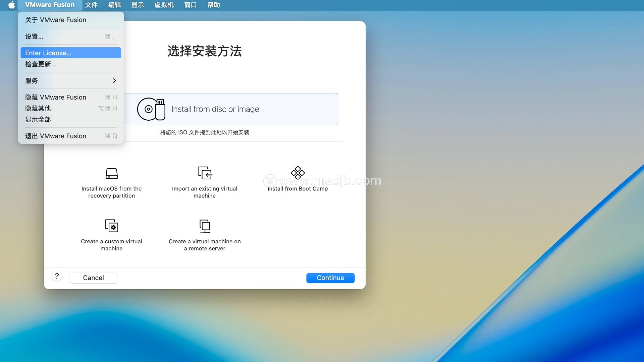644x362 pixels.
Task: Click the Import existing virtual machine icon
Action: click(205, 173)
